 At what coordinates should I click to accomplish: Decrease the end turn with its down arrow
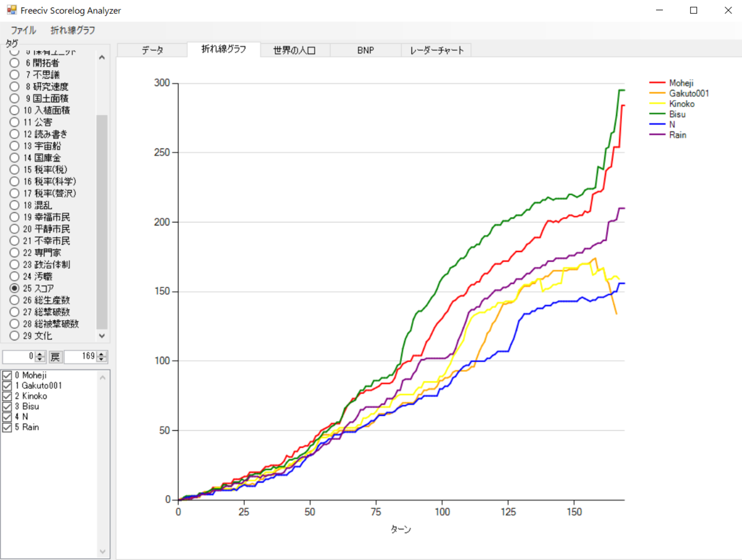(102, 360)
